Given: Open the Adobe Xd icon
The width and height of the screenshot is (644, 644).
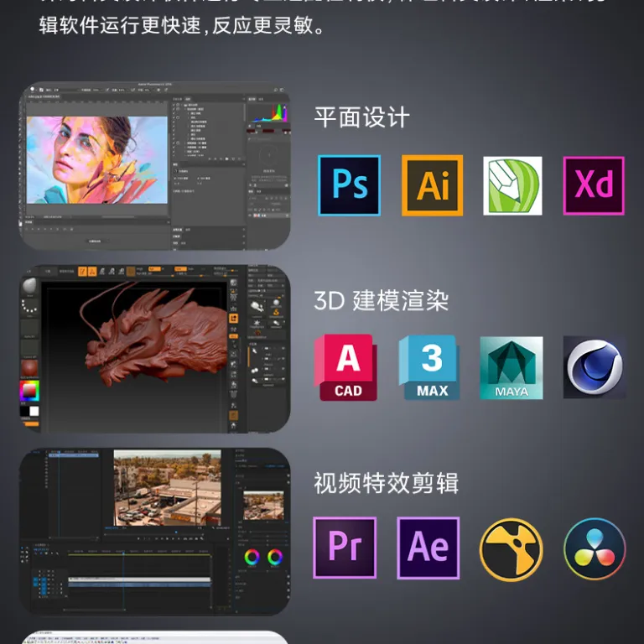Looking at the screenshot, I should coord(594,185).
